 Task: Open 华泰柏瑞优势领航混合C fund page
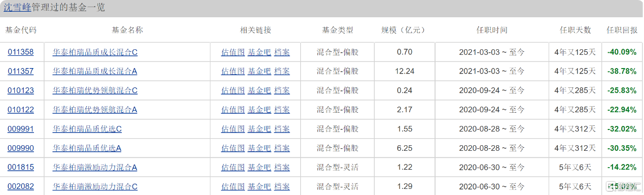(x=95, y=90)
